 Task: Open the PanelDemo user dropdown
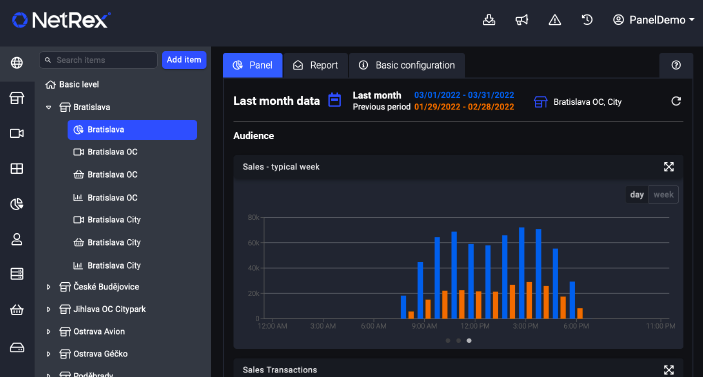coord(654,20)
